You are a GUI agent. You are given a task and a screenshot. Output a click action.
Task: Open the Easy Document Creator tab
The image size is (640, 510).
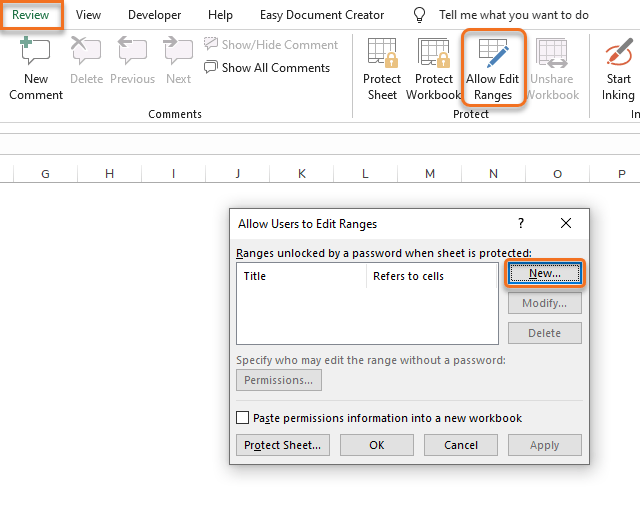coord(322,15)
